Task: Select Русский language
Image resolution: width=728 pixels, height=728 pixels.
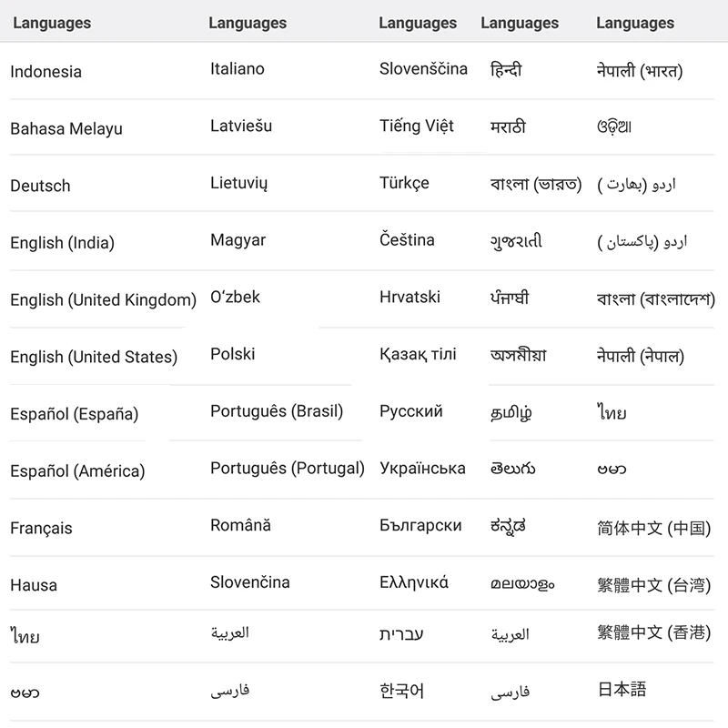Action: [411, 411]
